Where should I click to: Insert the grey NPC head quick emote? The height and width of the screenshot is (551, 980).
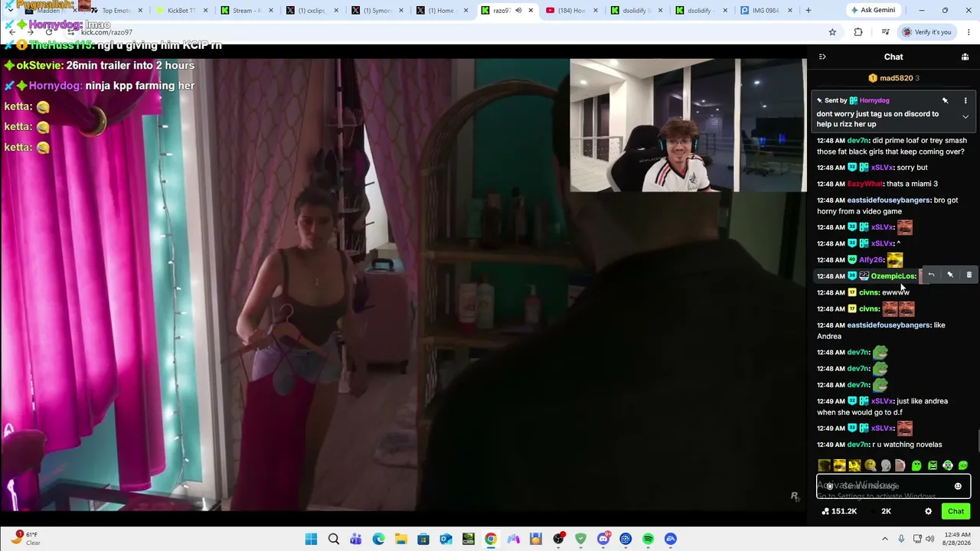[886, 465]
